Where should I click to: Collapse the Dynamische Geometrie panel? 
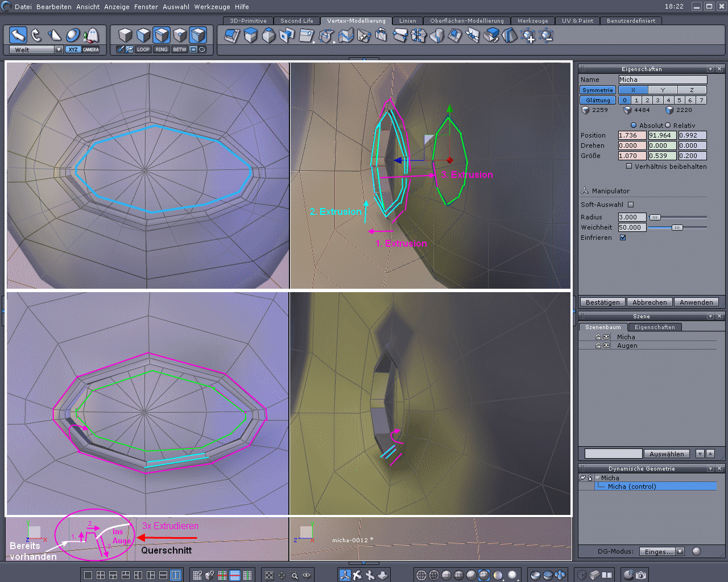[x=710, y=469]
